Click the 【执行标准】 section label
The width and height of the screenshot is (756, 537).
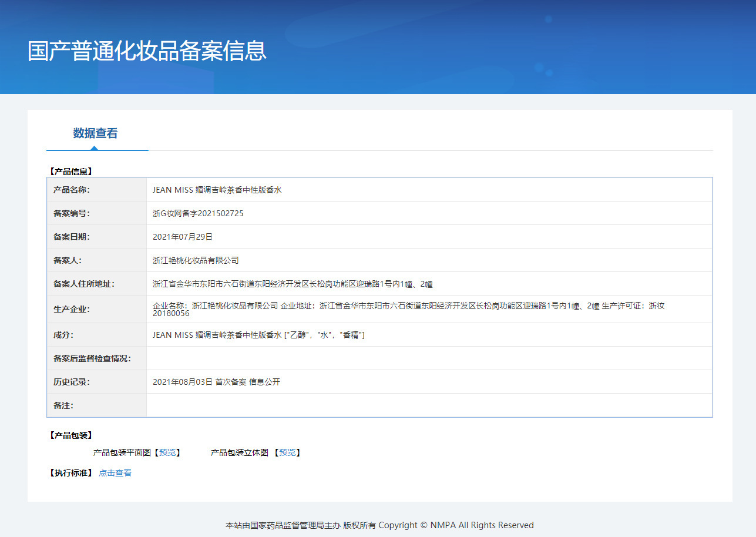point(70,472)
